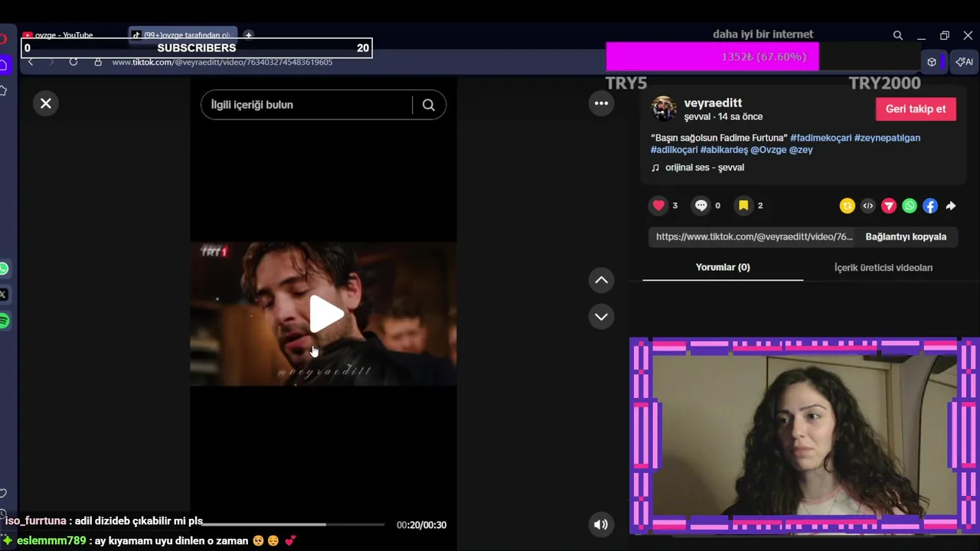Share to WhatsApp from video share row
Viewport: 980px width, 551px height.
click(x=909, y=205)
